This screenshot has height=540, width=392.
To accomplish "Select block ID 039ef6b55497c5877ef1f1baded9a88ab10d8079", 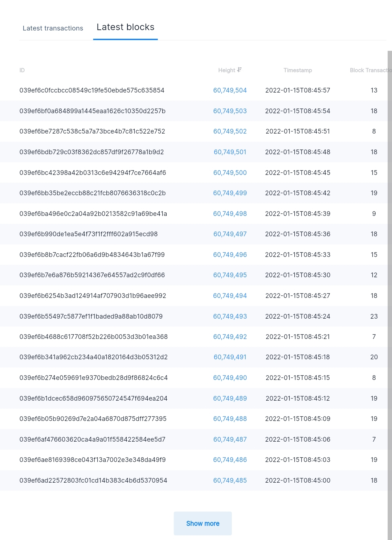I will pos(91,316).
